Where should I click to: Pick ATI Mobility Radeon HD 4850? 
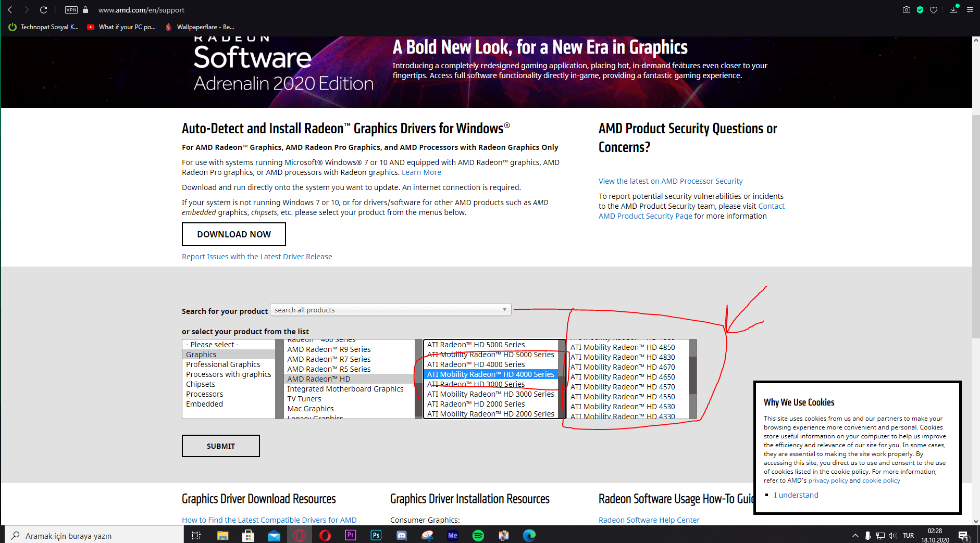point(628,347)
